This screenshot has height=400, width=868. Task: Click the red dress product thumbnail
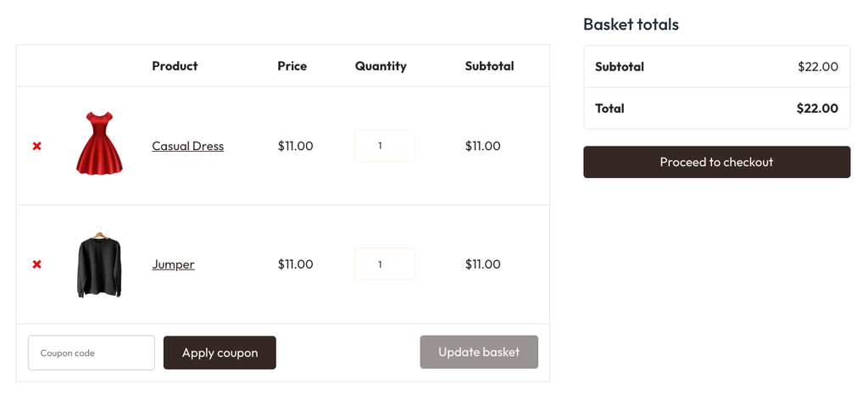click(99, 144)
